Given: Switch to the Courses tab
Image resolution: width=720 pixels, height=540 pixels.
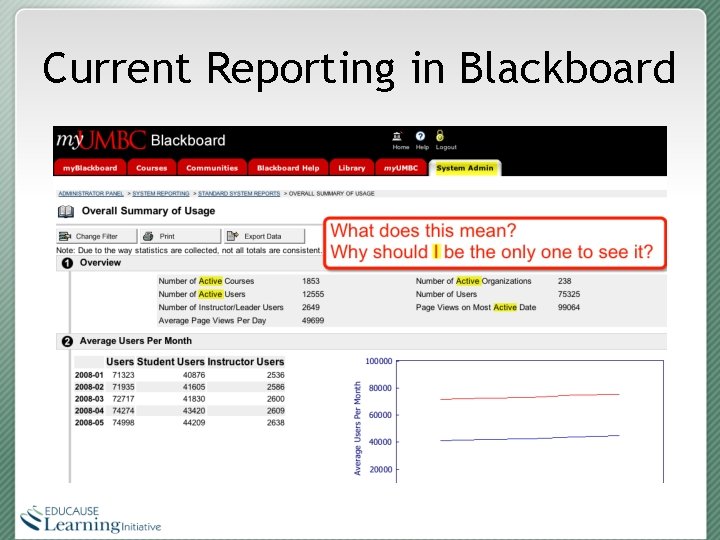Looking at the screenshot, I should pos(152,168).
